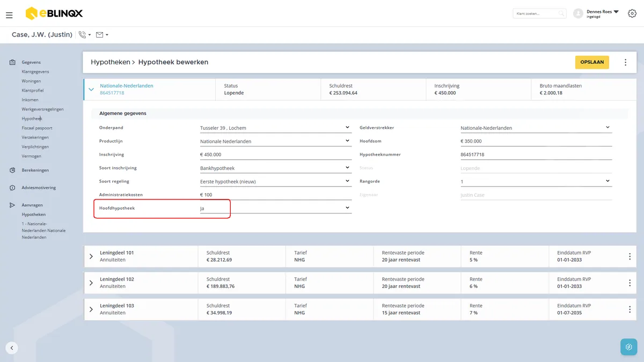Click the user avatar icon
This screenshot has width=644, height=362.
point(578,13)
